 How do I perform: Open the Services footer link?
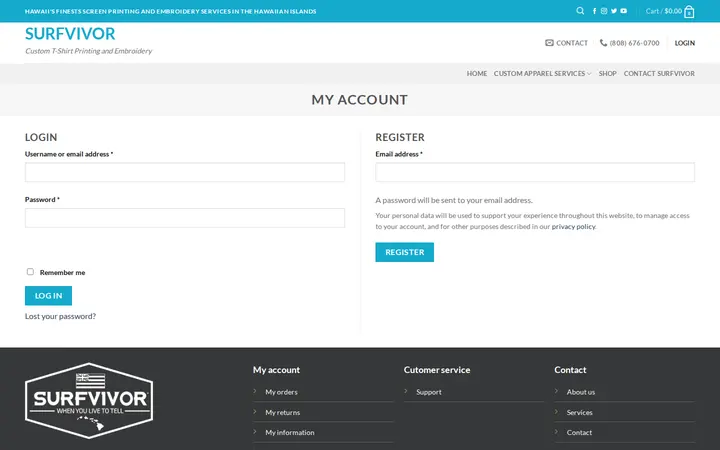tap(579, 412)
